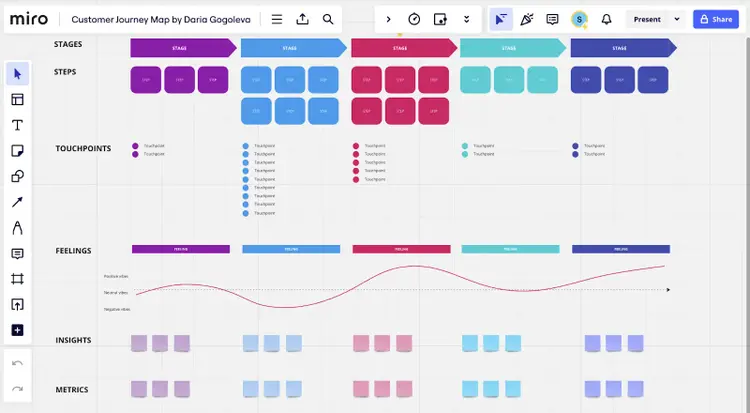The width and height of the screenshot is (750, 413).
Task: Click the export board upload icon
Action: (x=302, y=19)
